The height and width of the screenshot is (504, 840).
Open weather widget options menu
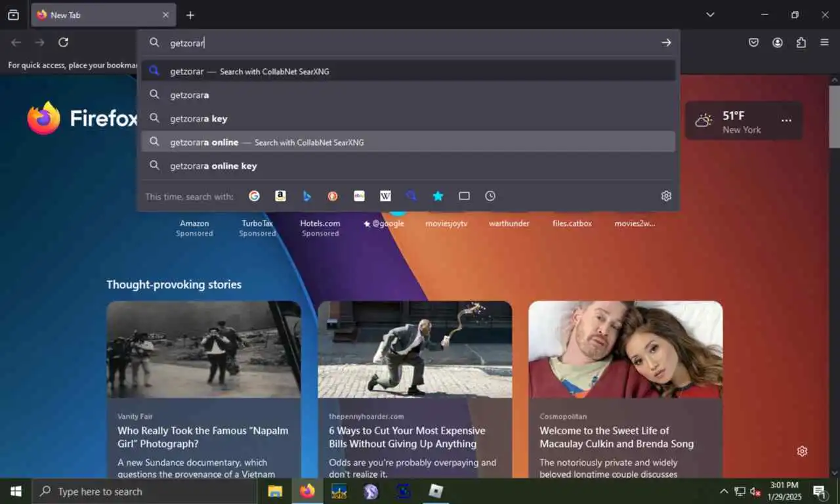[786, 121]
